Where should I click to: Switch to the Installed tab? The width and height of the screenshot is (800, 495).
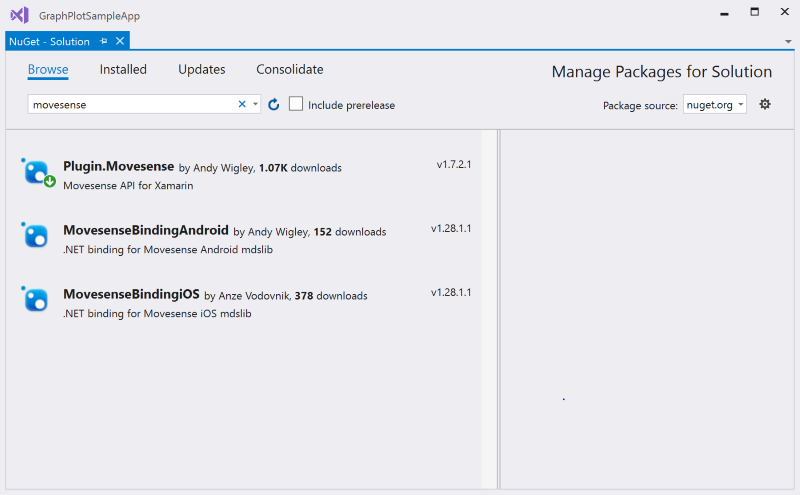(123, 69)
